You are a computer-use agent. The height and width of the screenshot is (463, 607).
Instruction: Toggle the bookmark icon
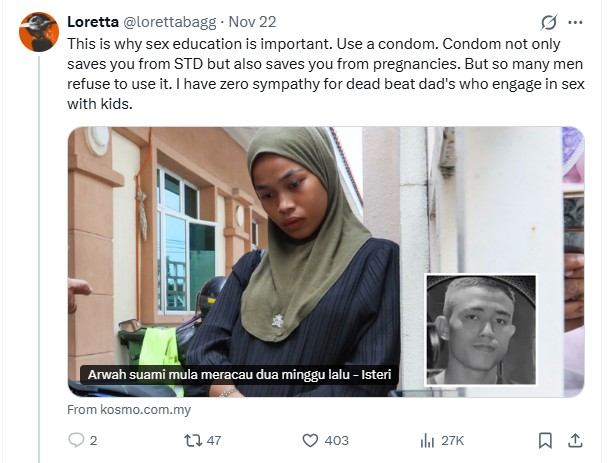545,440
